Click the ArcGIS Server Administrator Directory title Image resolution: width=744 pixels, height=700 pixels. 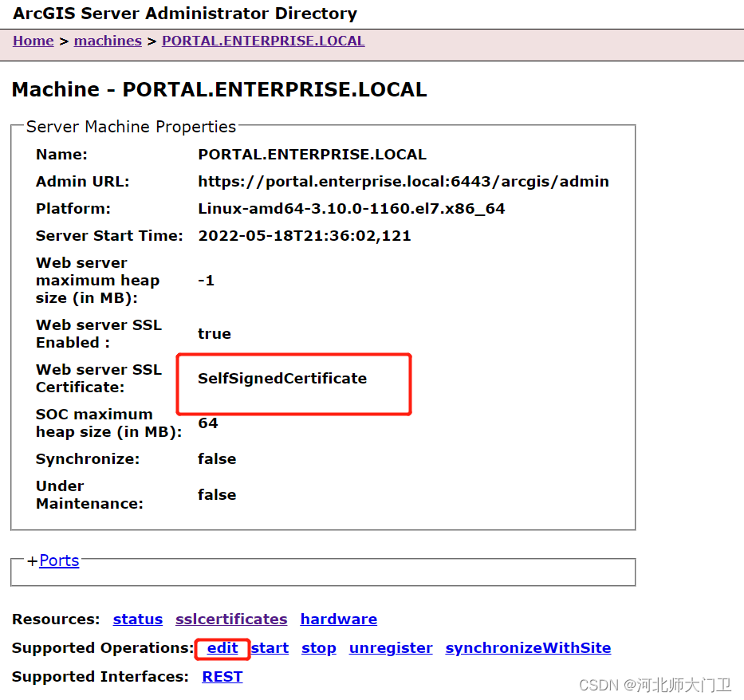click(x=185, y=14)
